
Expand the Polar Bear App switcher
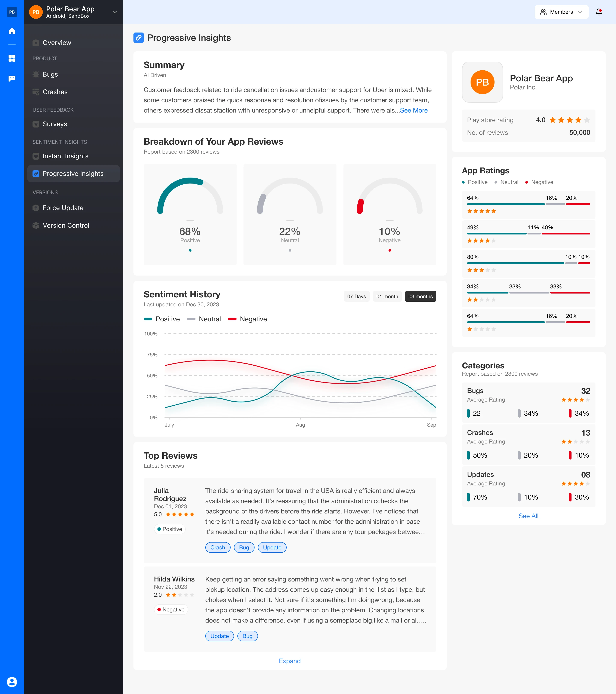click(114, 12)
